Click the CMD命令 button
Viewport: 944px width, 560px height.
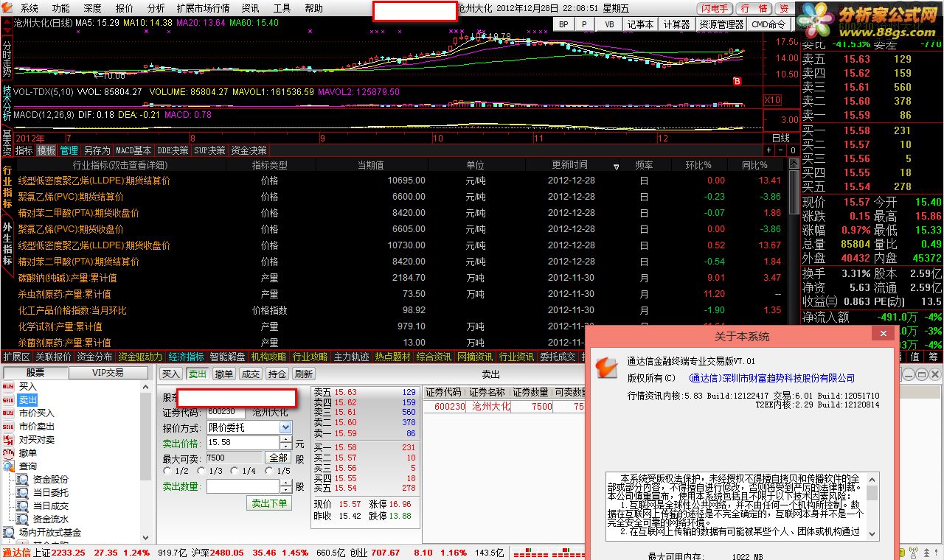769,24
